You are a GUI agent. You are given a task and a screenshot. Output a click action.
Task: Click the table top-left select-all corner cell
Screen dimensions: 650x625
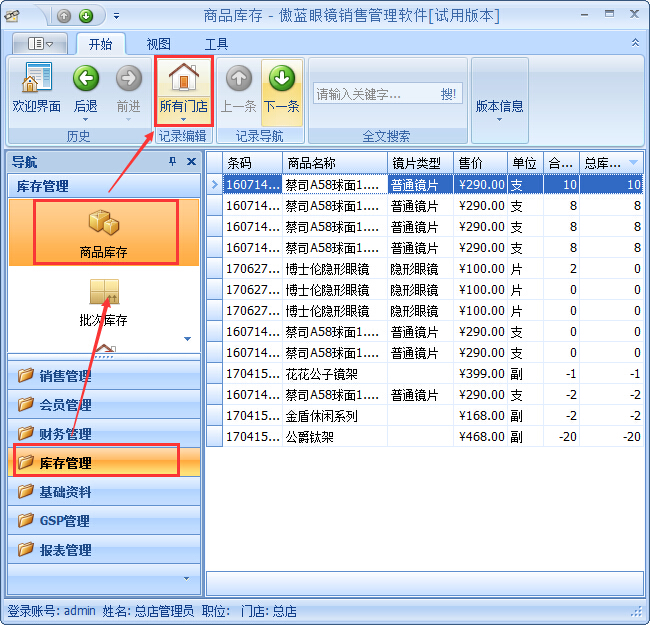click(x=215, y=163)
